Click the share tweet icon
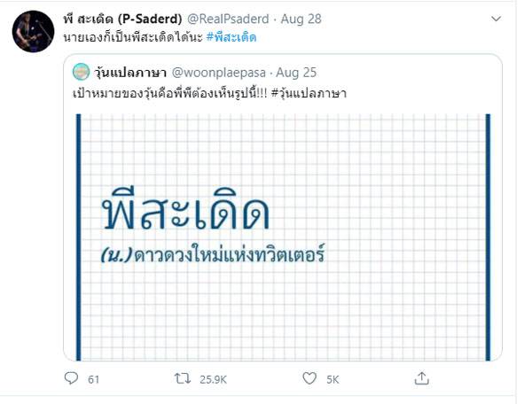Image resolution: width=532 pixels, height=404 pixels. [x=421, y=378]
